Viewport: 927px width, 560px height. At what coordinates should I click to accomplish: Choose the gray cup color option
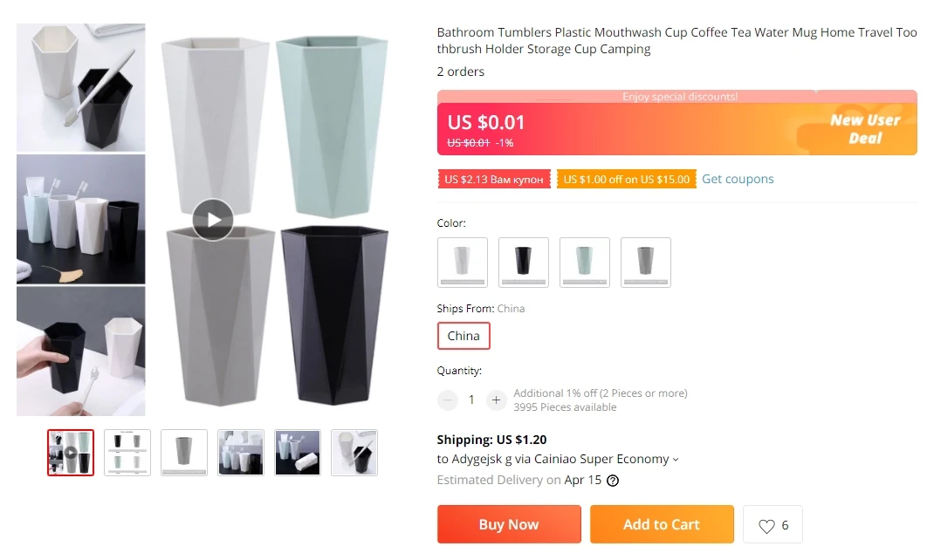[x=645, y=262]
